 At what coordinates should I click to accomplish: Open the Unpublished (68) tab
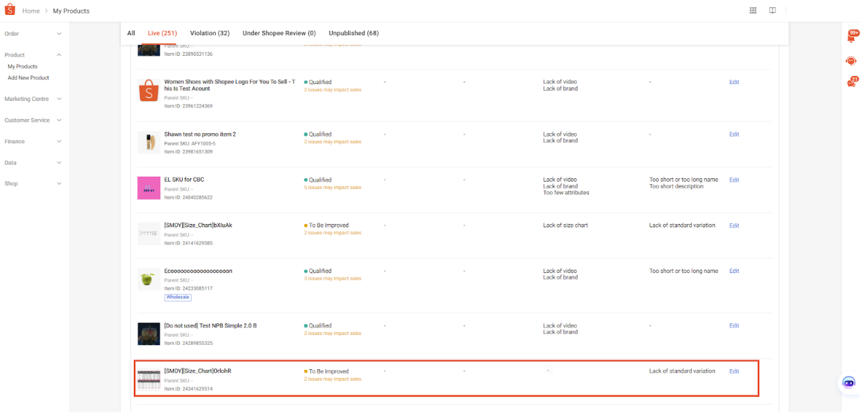point(354,33)
